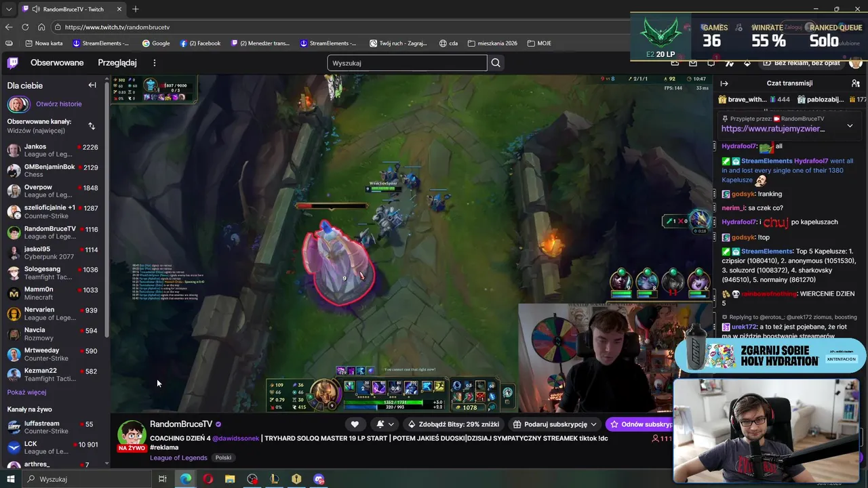Open a new browser tab
Screen dimensions: 868x488
(136, 9)
